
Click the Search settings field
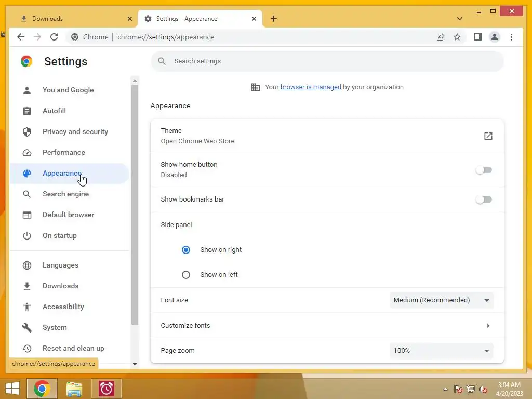[327, 61]
